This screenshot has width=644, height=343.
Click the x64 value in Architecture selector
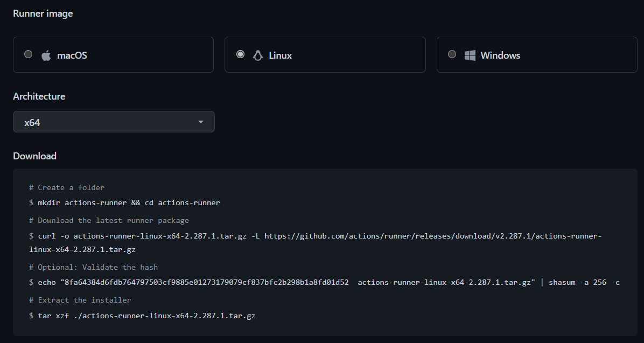(x=33, y=122)
